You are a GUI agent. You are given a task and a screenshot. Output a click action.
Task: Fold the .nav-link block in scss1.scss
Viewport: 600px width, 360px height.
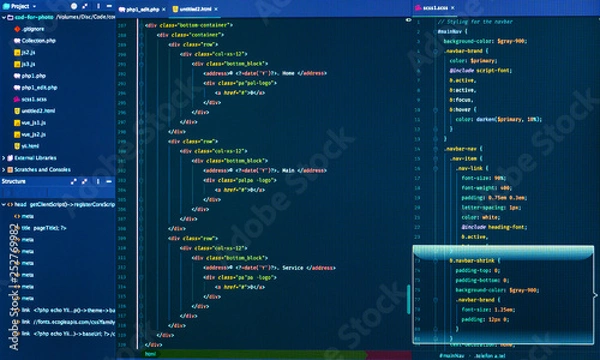click(435, 168)
